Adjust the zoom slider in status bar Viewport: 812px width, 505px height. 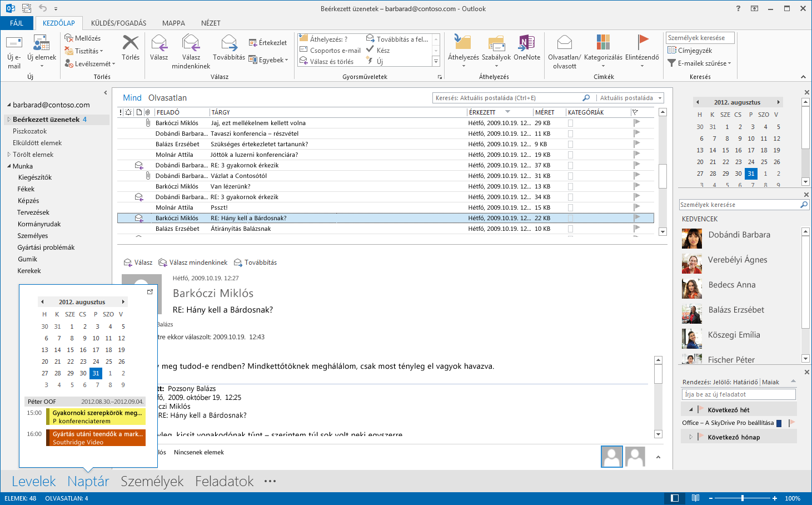coord(743,498)
